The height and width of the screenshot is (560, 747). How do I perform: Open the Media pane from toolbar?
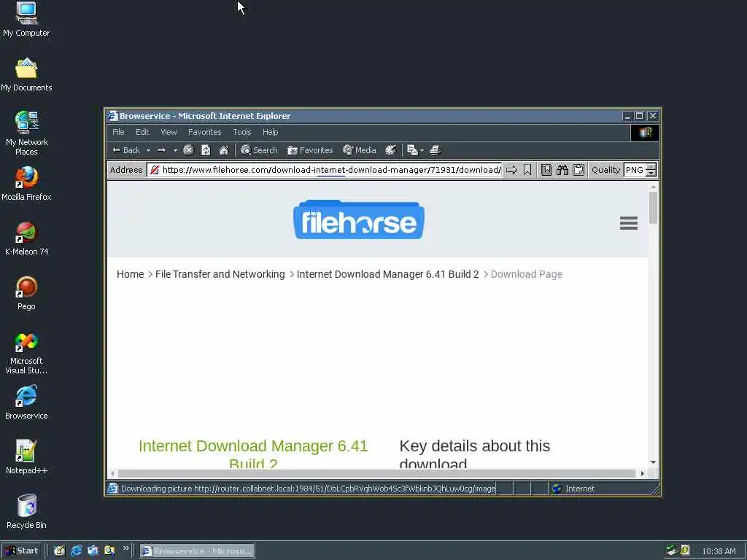pyautogui.click(x=360, y=150)
